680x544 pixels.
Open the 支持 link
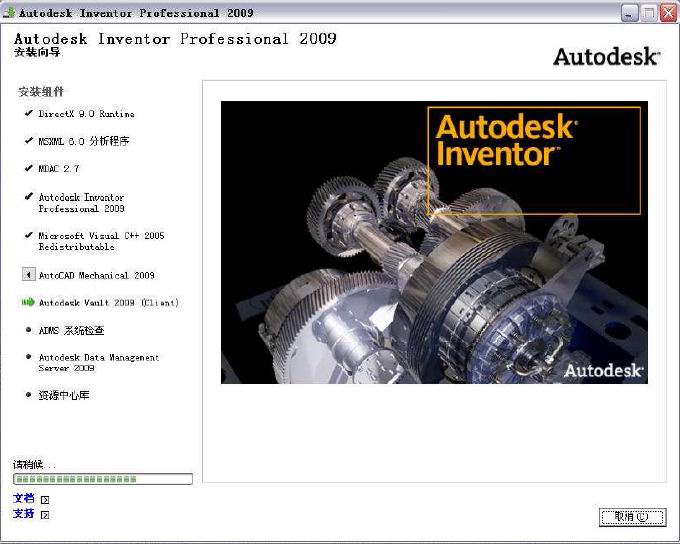point(23,514)
